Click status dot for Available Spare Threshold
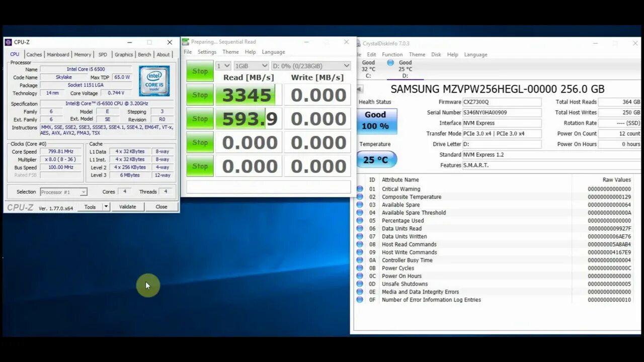The height and width of the screenshot is (362, 644). point(360,213)
